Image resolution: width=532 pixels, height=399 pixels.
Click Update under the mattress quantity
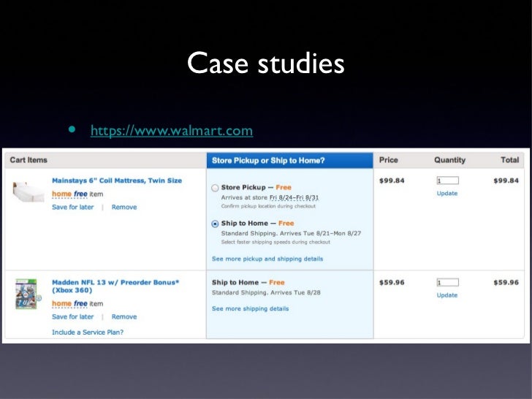pos(446,194)
